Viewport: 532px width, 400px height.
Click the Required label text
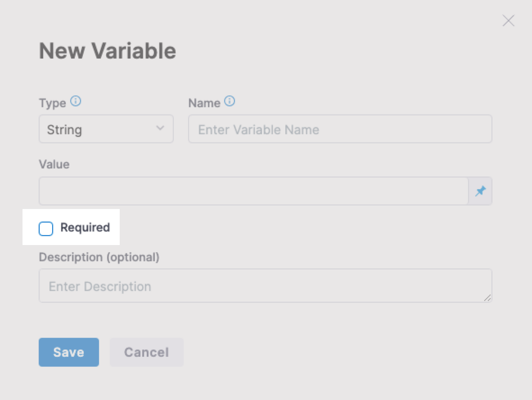pos(85,227)
